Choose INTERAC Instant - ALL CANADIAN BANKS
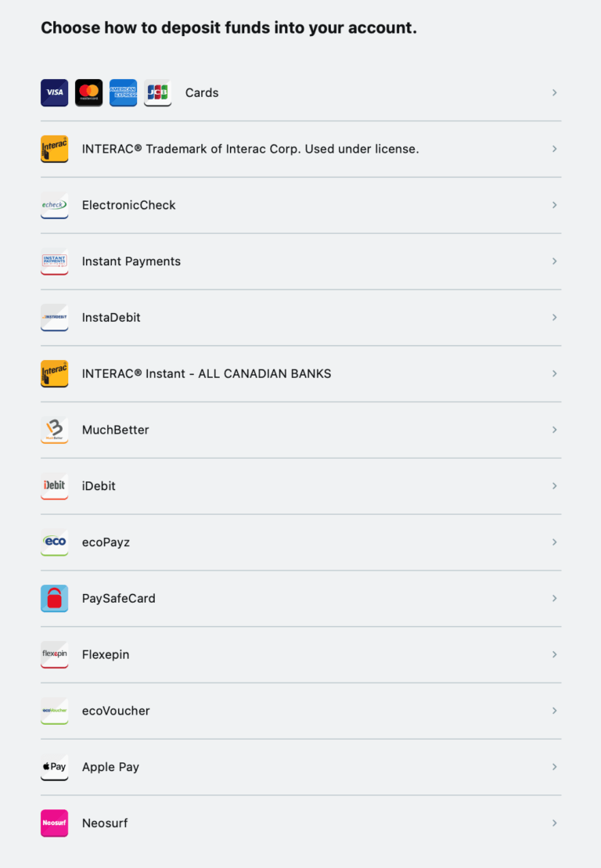This screenshot has width=601, height=868. pos(301,373)
